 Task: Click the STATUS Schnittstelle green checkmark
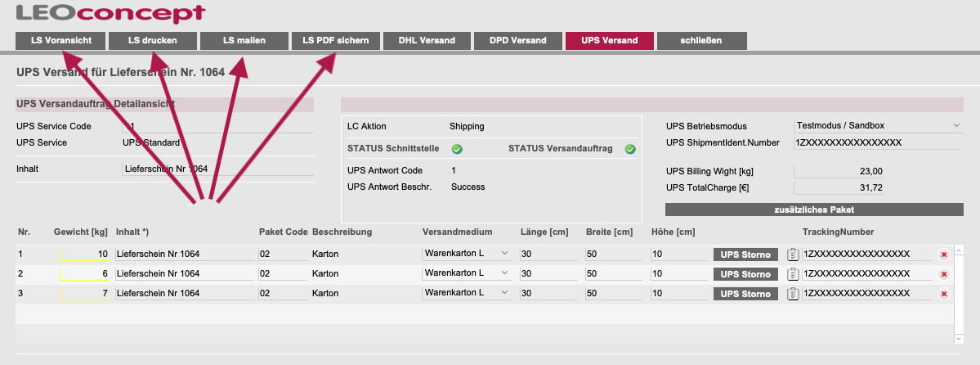[457, 149]
